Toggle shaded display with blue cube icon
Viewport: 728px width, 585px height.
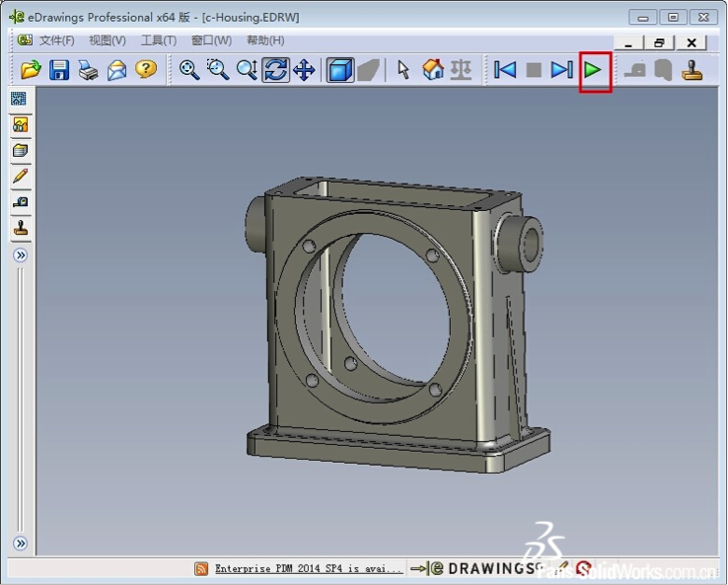click(x=340, y=70)
